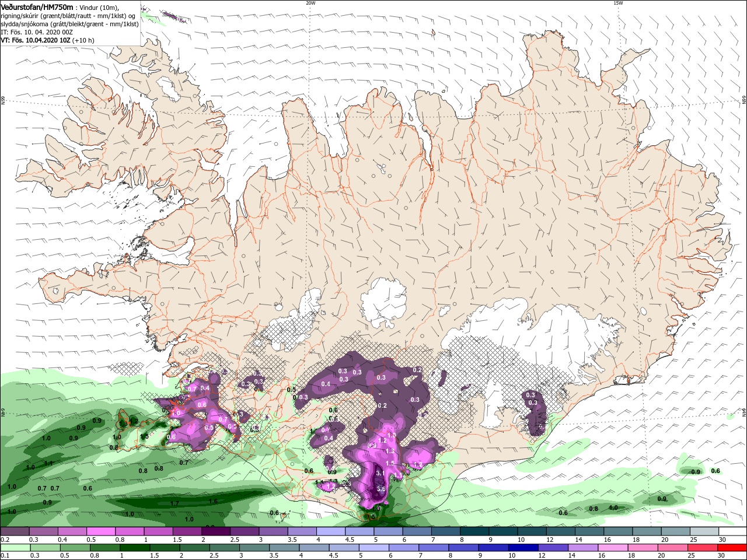Pick the bright pink 0.5 snow scale swatch
747x560 pixels.
point(100,531)
